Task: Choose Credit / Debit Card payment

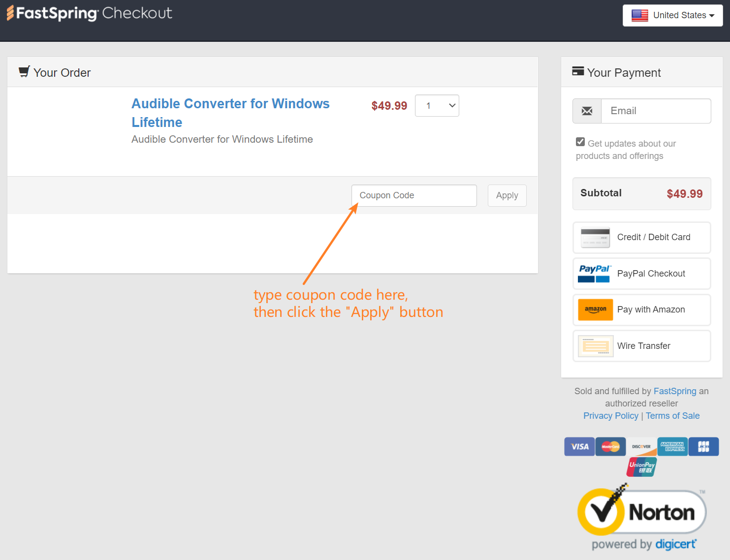Action: (641, 238)
